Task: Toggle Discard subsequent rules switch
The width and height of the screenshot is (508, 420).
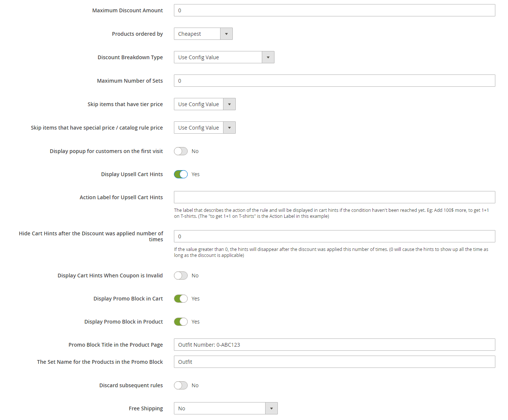Action: click(181, 385)
